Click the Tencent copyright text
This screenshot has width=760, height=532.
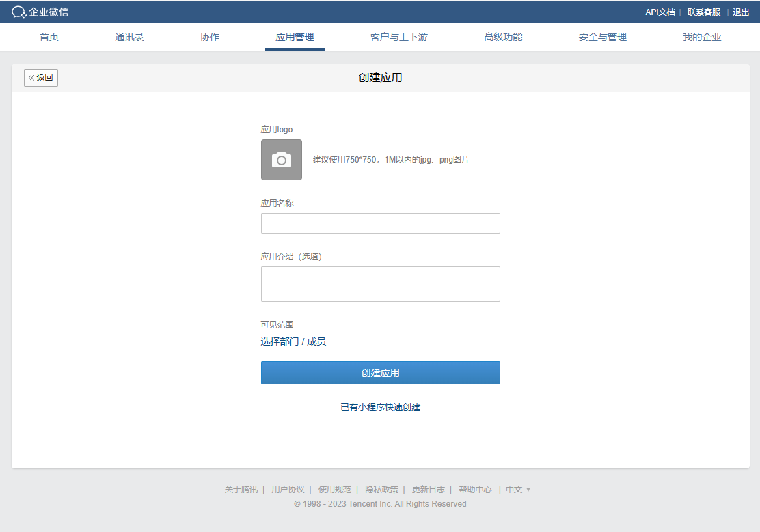(x=380, y=504)
